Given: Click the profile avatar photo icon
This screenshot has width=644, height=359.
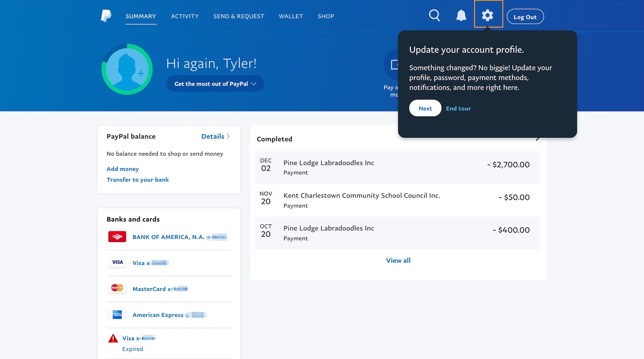Looking at the screenshot, I should (127, 69).
